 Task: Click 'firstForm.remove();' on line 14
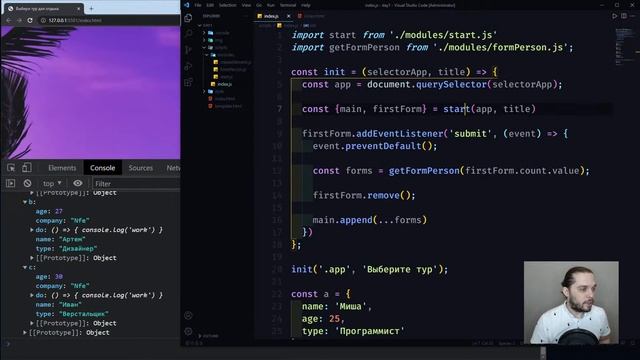[x=364, y=196]
